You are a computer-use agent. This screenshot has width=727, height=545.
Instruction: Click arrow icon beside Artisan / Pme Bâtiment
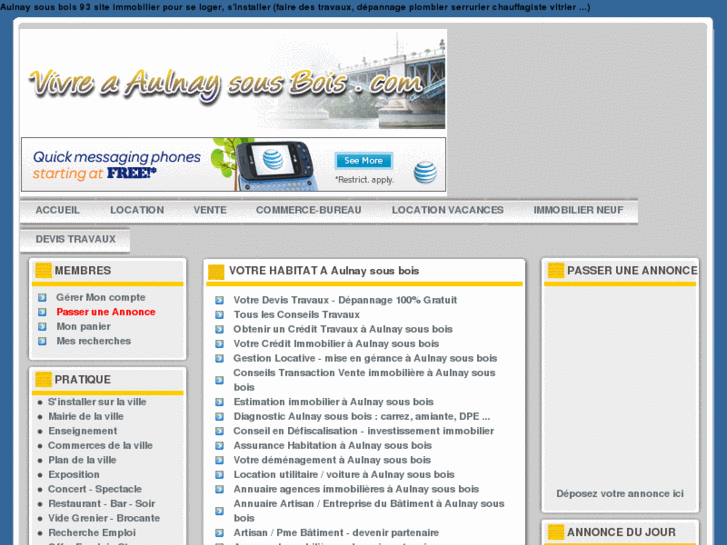coord(219,532)
